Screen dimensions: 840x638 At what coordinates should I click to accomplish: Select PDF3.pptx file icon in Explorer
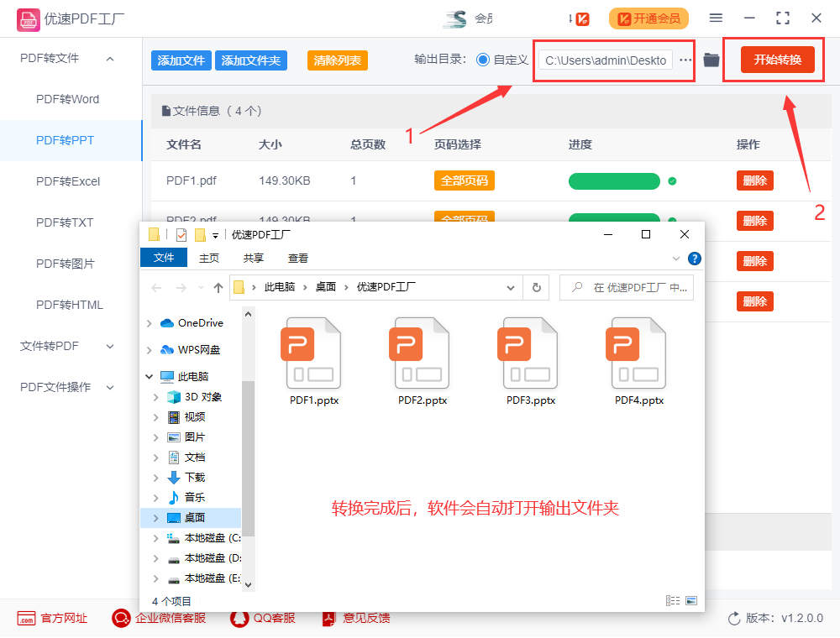point(529,353)
